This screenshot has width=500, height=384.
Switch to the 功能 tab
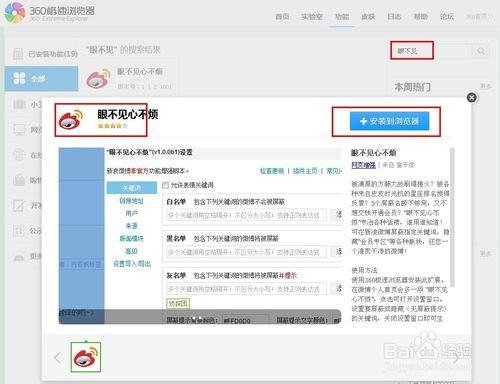coord(342,17)
